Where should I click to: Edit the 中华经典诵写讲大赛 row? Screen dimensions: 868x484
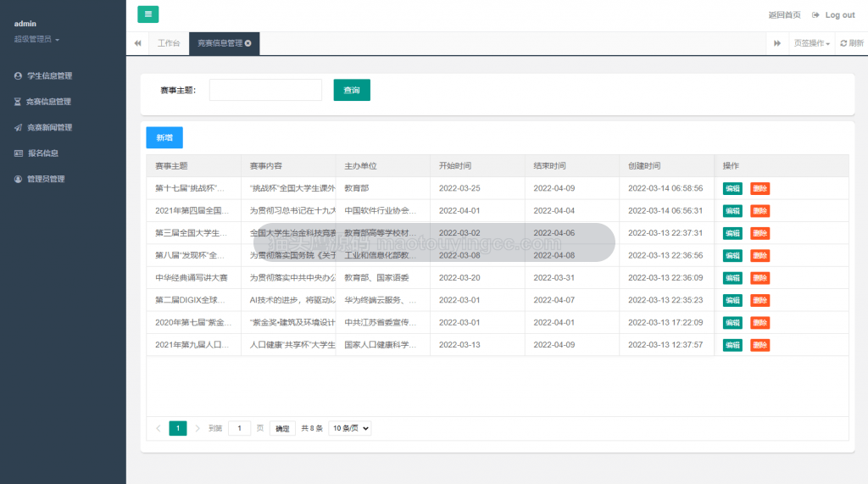coord(732,278)
